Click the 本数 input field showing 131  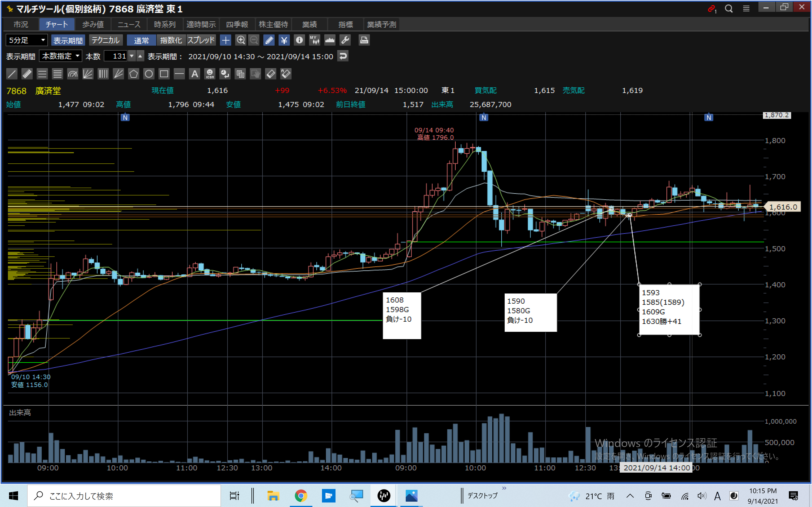[116, 56]
